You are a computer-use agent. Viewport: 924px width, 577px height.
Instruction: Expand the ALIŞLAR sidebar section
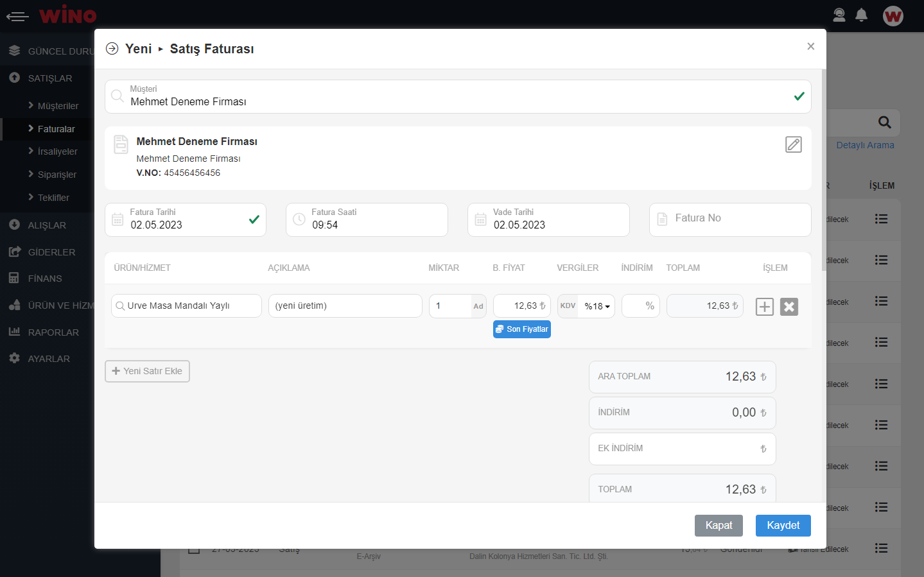pyautogui.click(x=47, y=225)
